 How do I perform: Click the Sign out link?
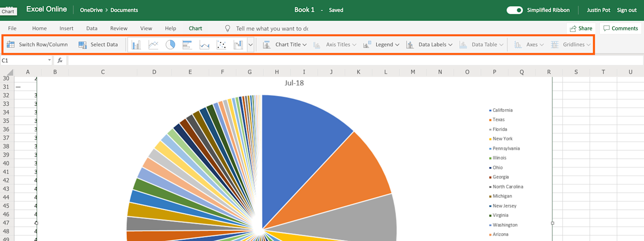tap(627, 10)
